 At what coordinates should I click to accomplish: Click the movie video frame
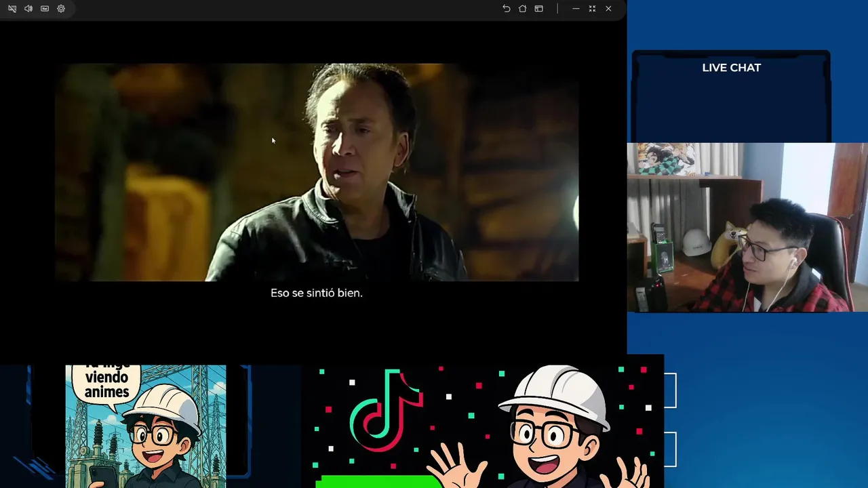point(317,172)
